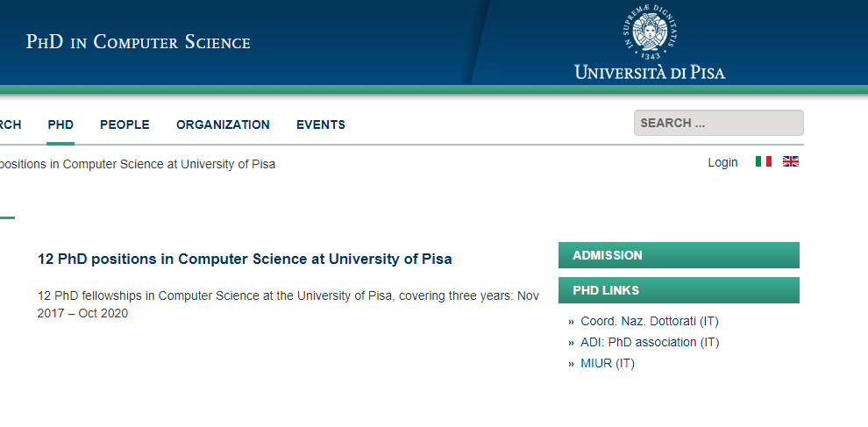Image resolution: width=868 pixels, height=427 pixels.
Task: Click the PhD fellowships description text
Action: (288, 304)
